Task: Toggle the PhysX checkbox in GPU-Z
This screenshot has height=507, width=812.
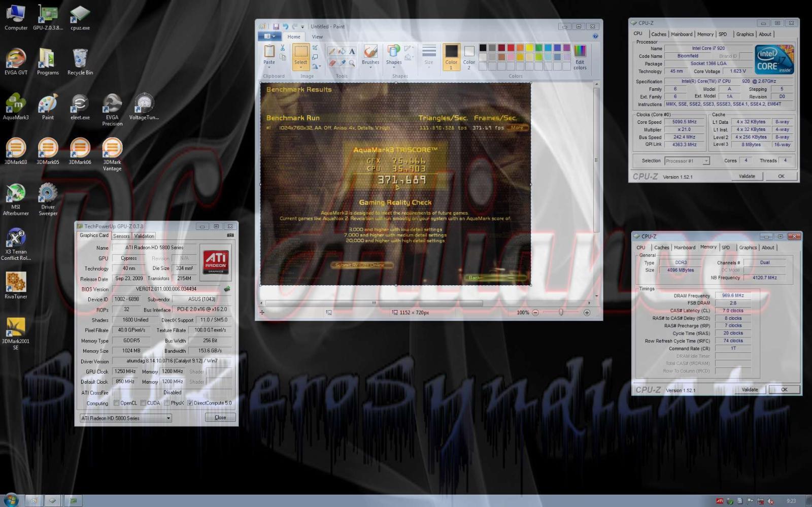Action: click(x=166, y=403)
